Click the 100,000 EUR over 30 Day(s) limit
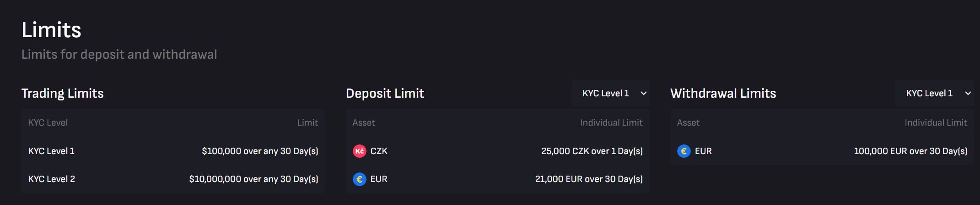Viewport: 980px width, 205px height. (x=910, y=151)
